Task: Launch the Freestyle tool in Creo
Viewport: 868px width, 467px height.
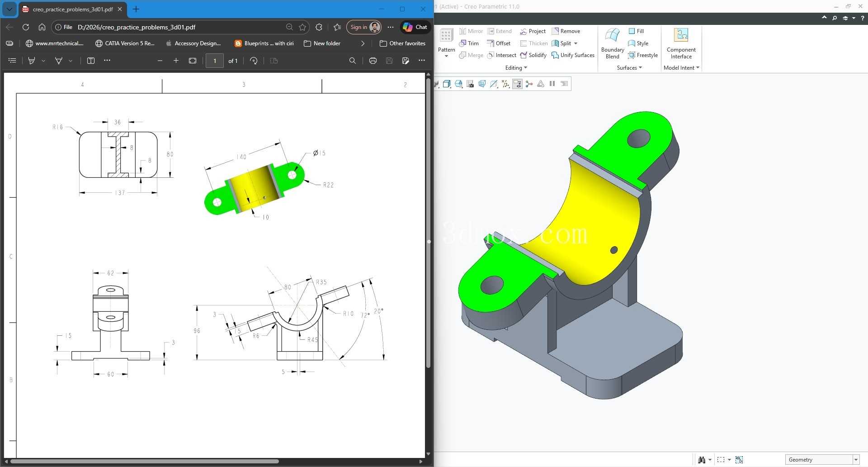Action: (x=643, y=55)
